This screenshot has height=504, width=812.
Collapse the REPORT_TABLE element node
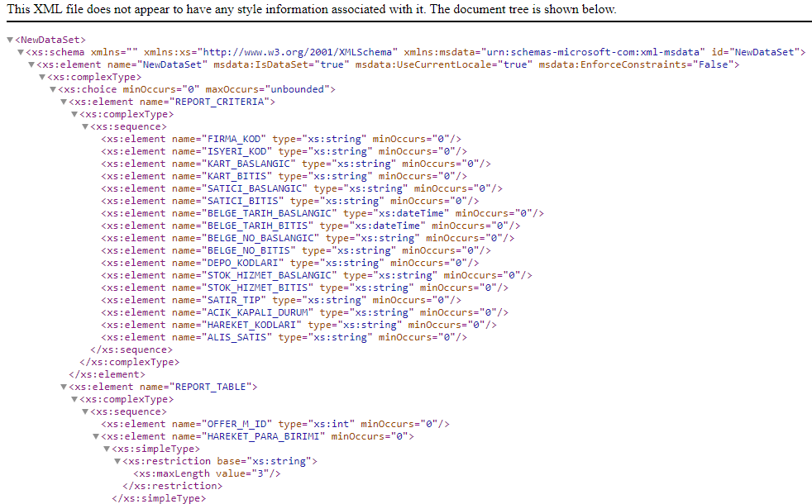[x=64, y=387]
